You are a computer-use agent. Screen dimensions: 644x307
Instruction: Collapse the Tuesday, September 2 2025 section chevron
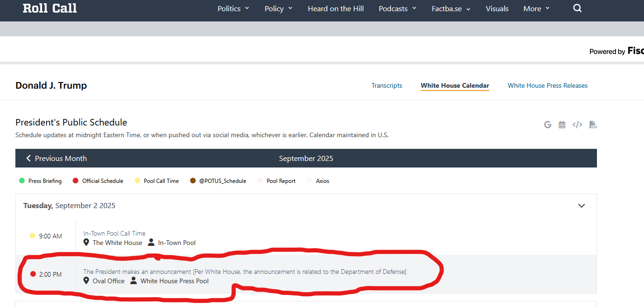[x=582, y=206]
